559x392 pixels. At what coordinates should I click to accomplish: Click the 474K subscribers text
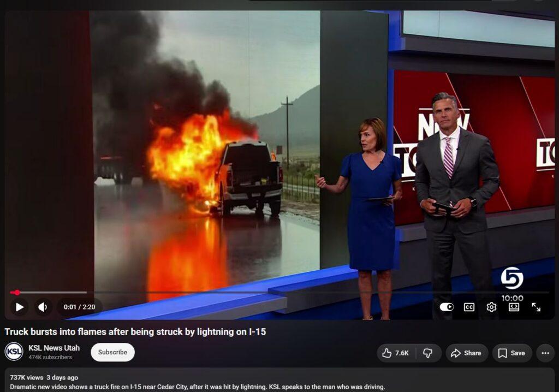coord(50,357)
